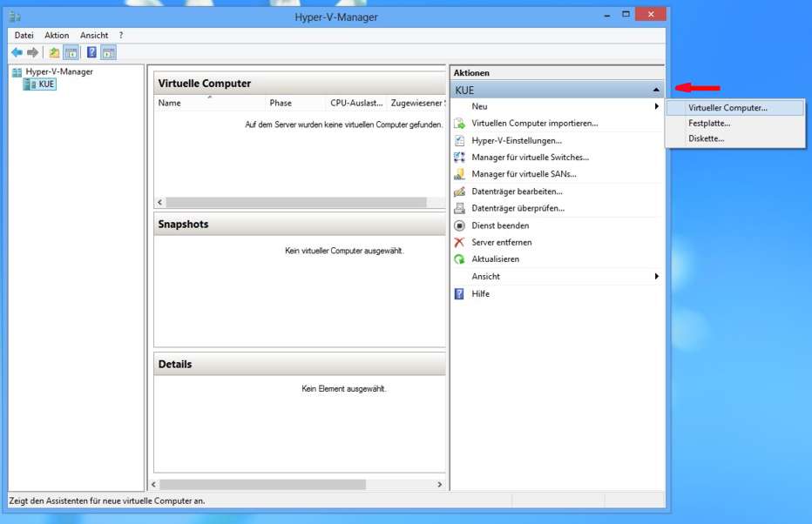Image resolution: width=812 pixels, height=524 pixels.
Task: Click Aktualisieren action
Action: 495,259
